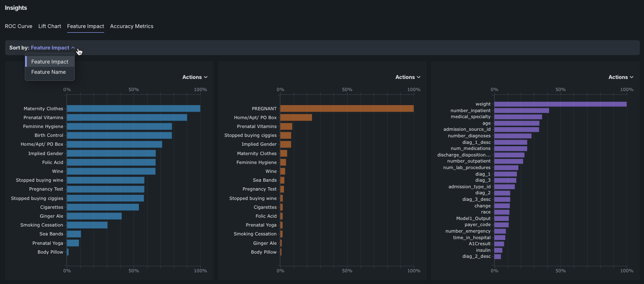
Task: Click the PREGNANT orange bar
Action: pos(347,108)
